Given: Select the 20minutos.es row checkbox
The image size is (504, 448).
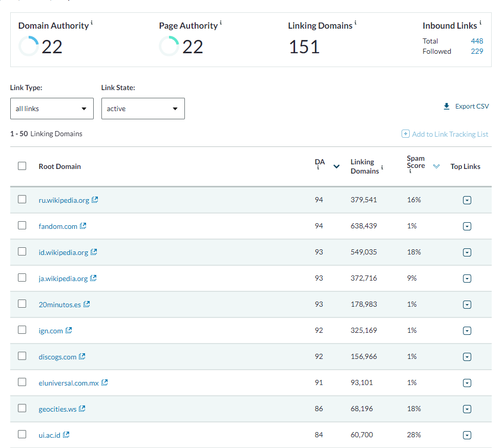Looking at the screenshot, I should [22, 304].
